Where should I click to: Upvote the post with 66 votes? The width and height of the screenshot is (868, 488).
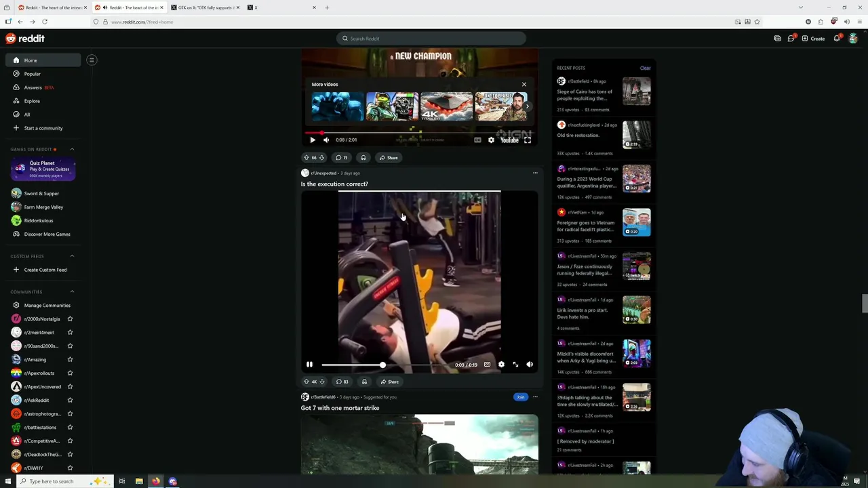pyautogui.click(x=306, y=158)
